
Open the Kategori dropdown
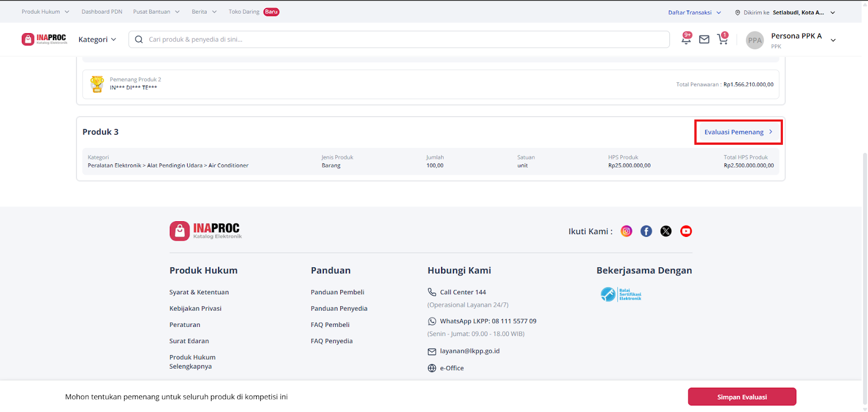point(97,40)
